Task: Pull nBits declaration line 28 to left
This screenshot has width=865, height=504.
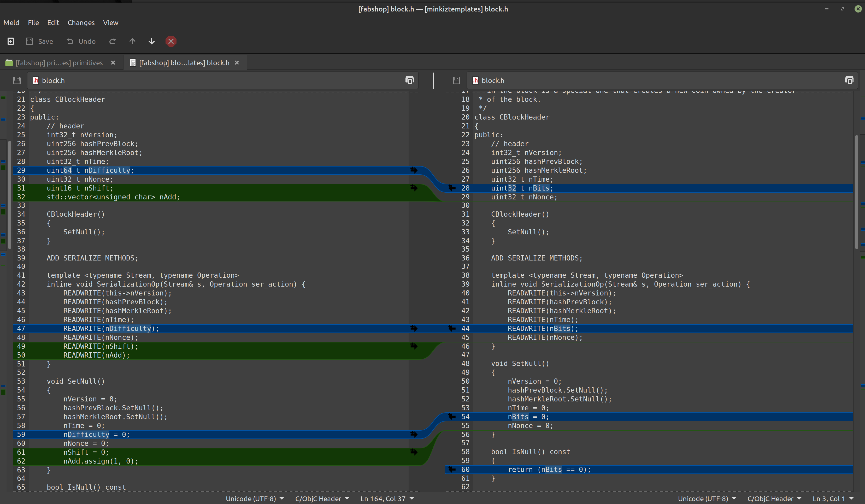Action: point(452,188)
